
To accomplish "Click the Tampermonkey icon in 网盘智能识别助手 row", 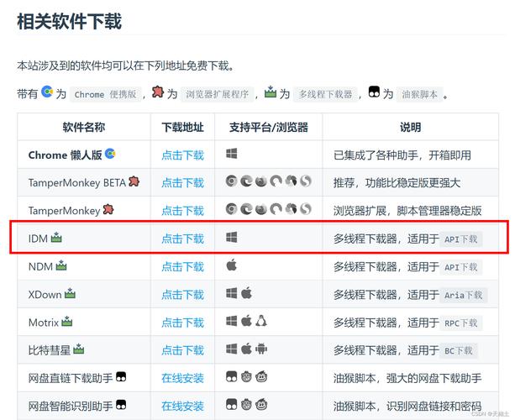I will click(232, 404).
